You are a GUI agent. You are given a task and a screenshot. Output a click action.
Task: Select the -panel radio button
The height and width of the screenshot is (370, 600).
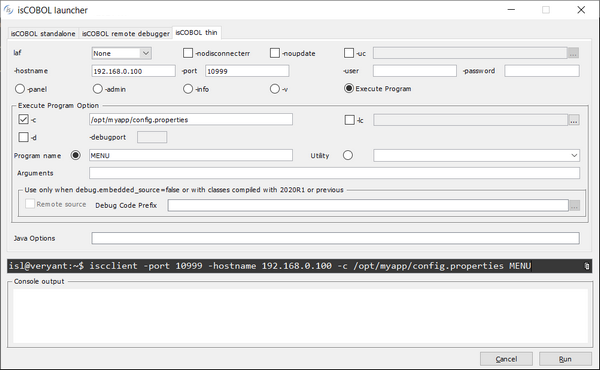point(20,89)
